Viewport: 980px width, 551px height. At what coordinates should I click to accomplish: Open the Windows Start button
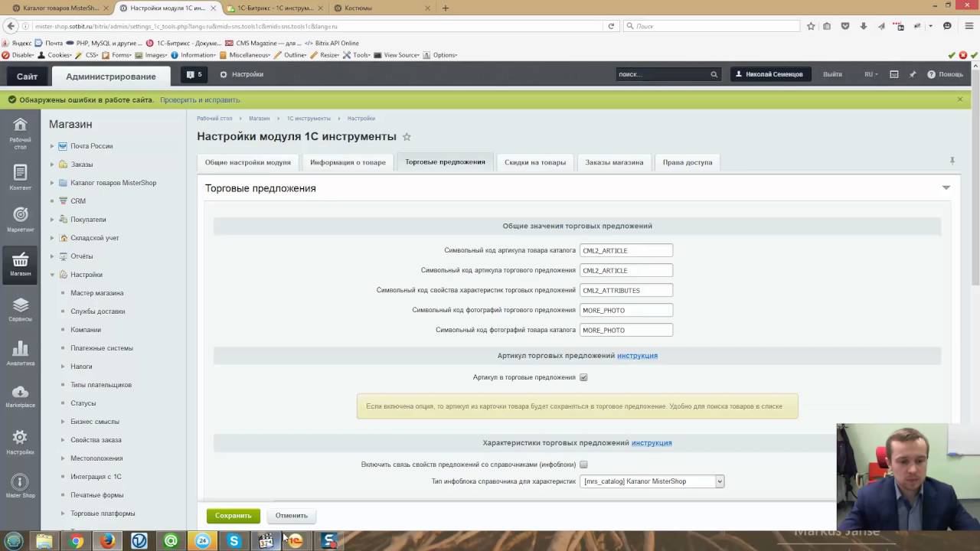click(x=14, y=541)
